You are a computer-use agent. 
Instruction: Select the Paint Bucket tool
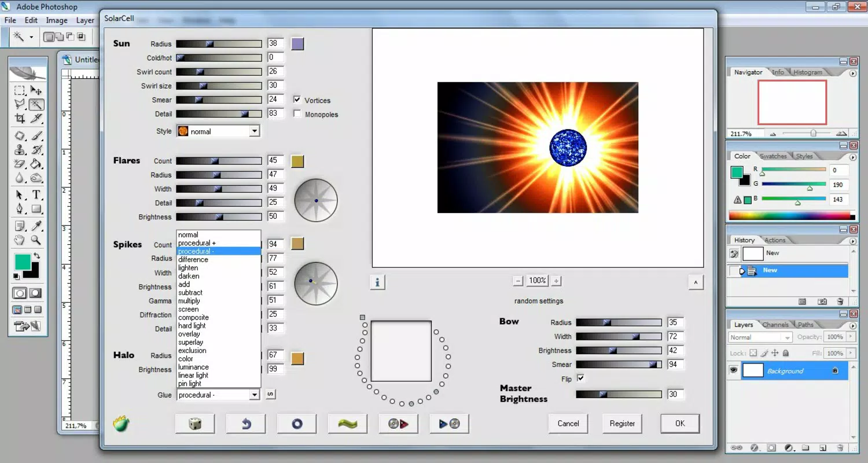pos(36,164)
